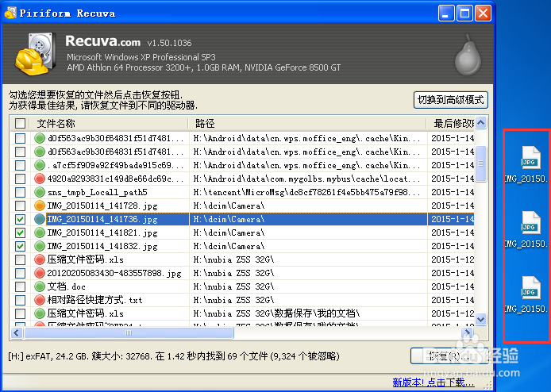
Task: Click the green status dot for IMG_20150114_141821.jpg
Action: (40, 233)
